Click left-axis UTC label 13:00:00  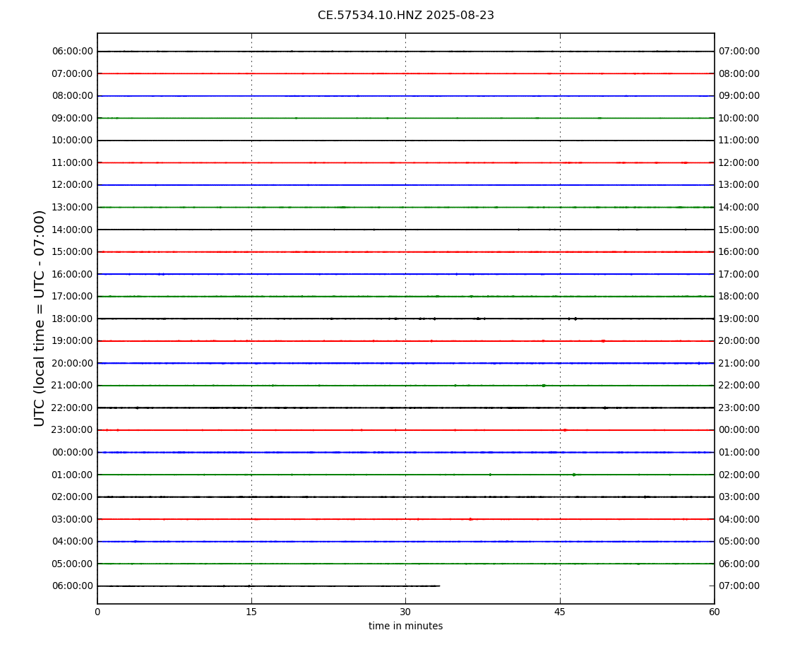[x=73, y=207]
